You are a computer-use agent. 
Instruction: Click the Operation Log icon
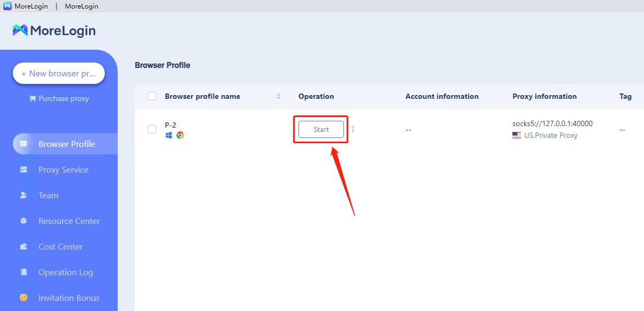coord(24,272)
